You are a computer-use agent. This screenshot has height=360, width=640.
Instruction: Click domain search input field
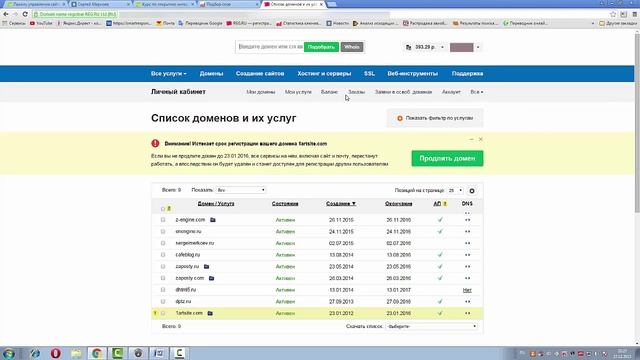[x=270, y=47]
